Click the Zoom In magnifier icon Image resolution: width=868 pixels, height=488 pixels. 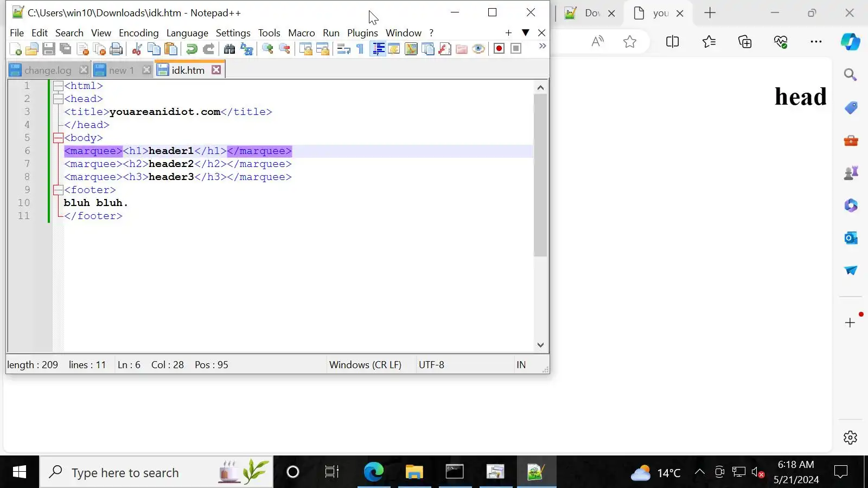pyautogui.click(x=267, y=49)
